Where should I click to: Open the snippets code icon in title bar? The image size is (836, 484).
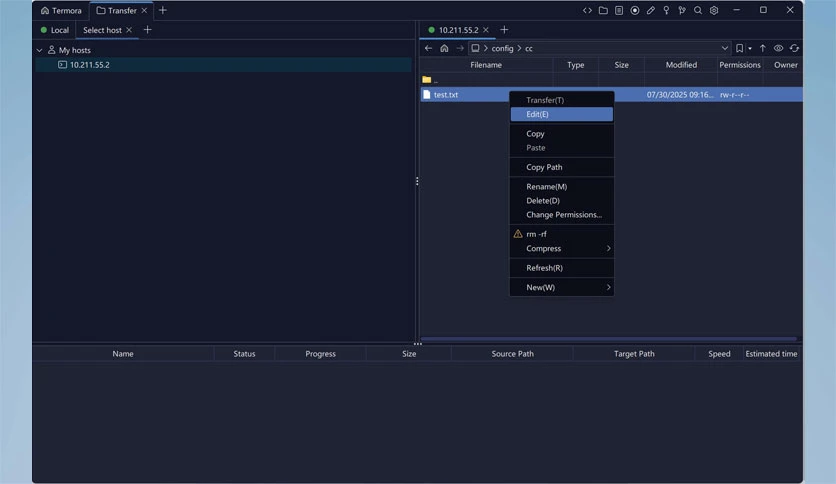pos(587,10)
